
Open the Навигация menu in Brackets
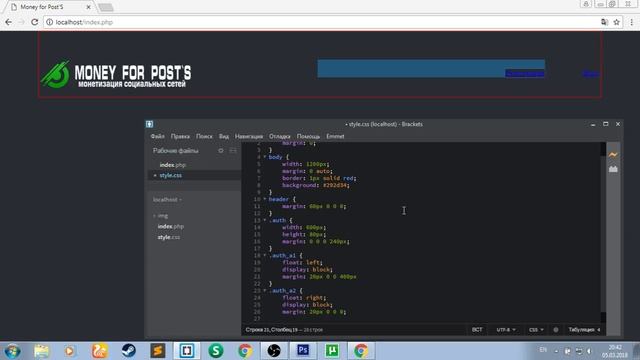click(x=249, y=136)
